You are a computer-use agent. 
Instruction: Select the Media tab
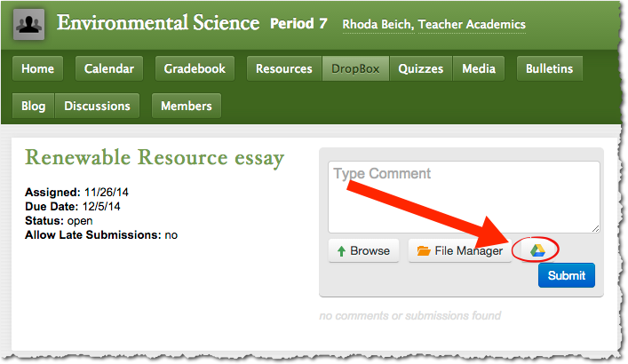(x=479, y=68)
